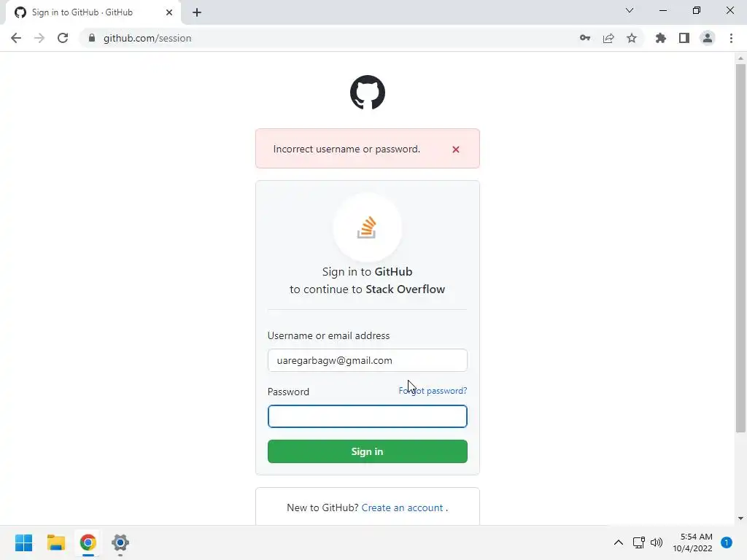Open the Chrome profile avatar menu

point(708,38)
